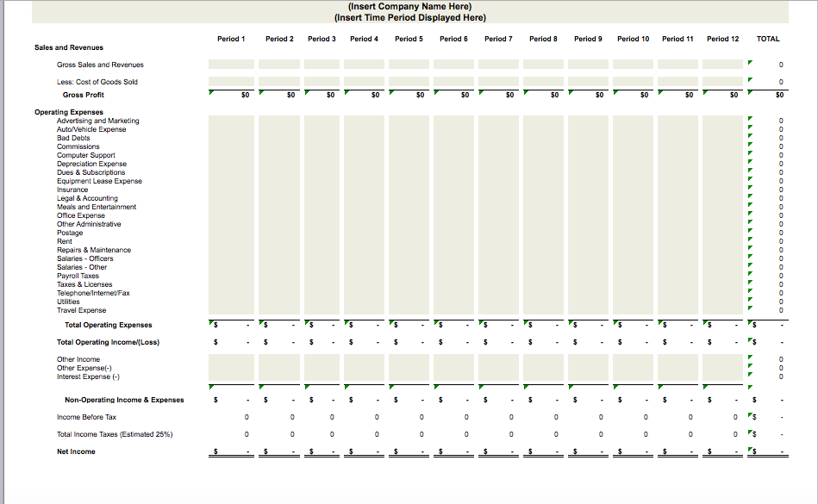Select the Travel Expense Period 12 cell
This screenshot has height=504, width=818.
pos(721,309)
